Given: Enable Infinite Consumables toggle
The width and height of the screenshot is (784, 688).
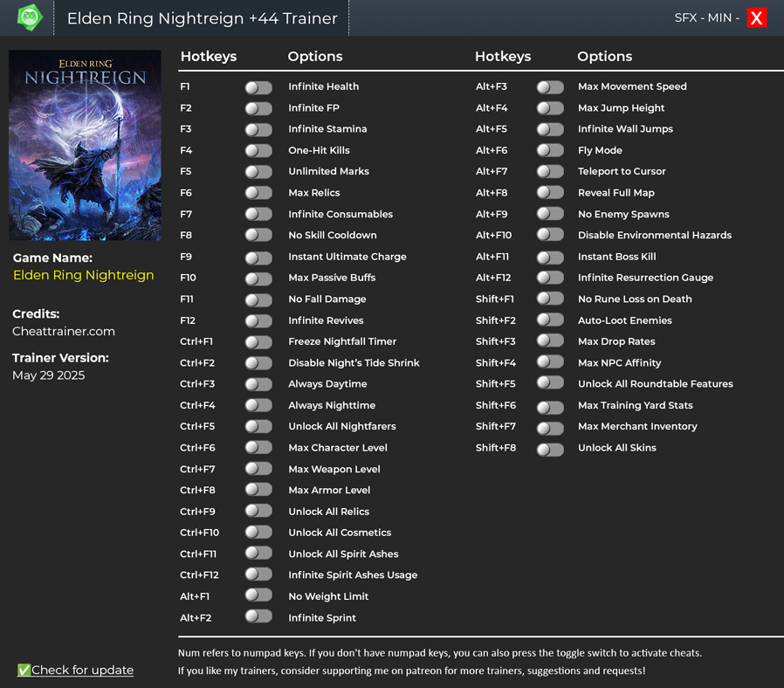Looking at the screenshot, I should pyautogui.click(x=258, y=215).
